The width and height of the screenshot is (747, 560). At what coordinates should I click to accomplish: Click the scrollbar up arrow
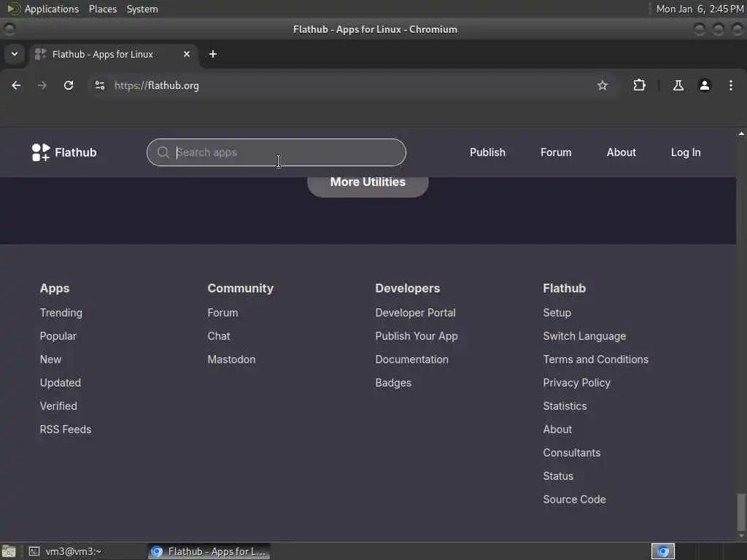(741, 134)
